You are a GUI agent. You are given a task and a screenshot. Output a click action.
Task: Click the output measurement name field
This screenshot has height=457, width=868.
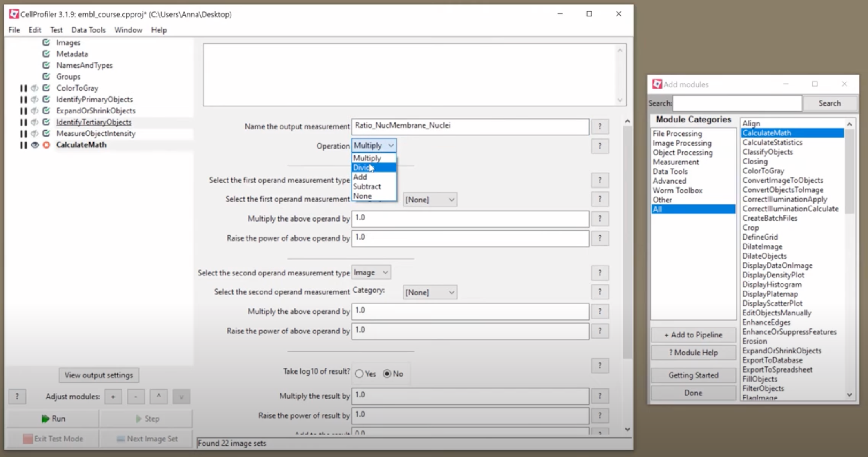point(470,126)
